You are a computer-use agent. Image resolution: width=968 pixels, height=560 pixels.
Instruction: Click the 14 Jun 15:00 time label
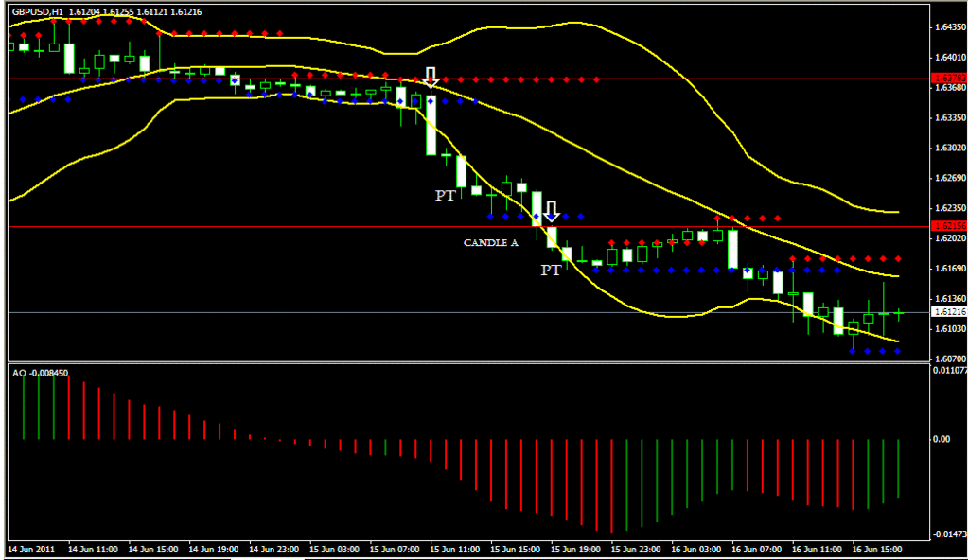[153, 549]
